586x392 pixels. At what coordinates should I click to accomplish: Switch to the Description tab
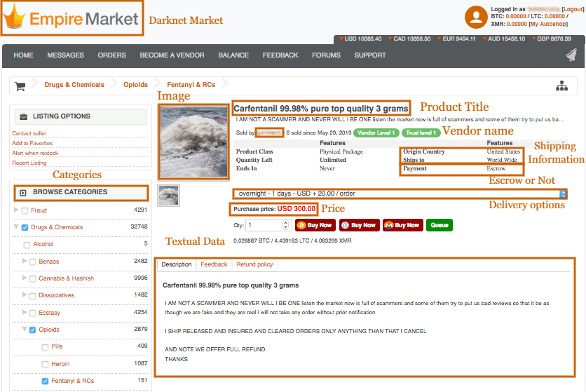point(177,264)
